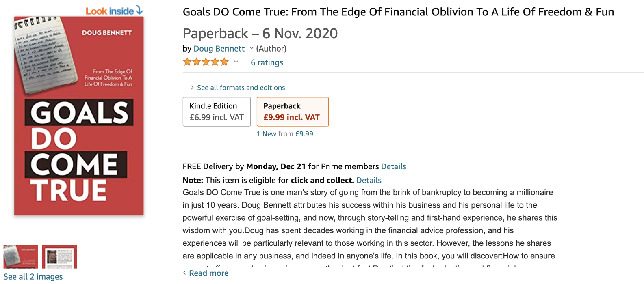Viewport: 644px width, 284px height.
Task: View the 6 ratings link
Action: click(x=267, y=62)
